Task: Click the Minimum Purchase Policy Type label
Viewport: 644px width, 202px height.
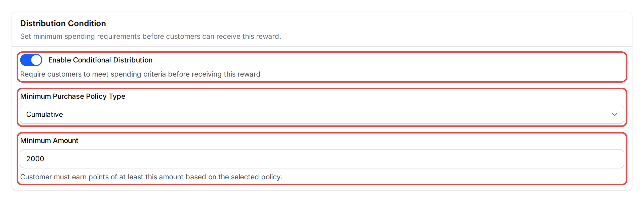Action: pyautogui.click(x=73, y=96)
